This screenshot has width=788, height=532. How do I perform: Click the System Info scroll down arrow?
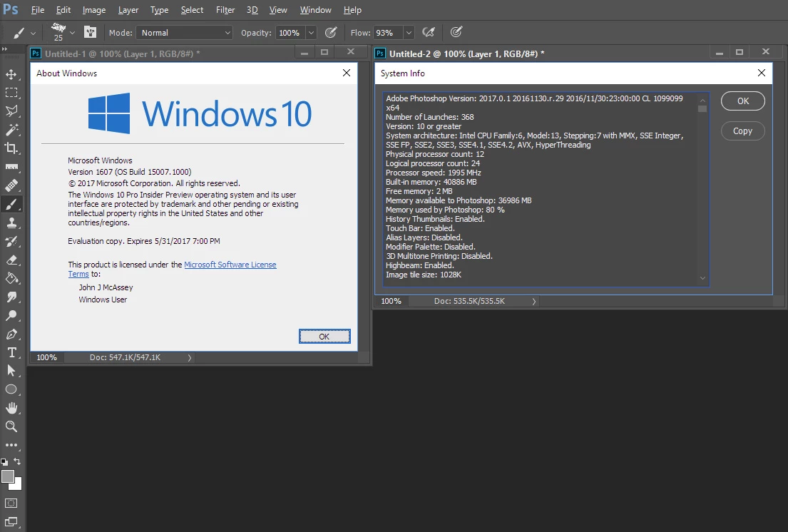point(702,278)
